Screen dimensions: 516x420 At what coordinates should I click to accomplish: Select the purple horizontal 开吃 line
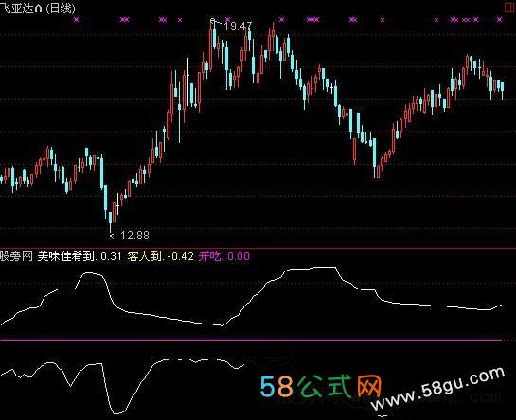point(251,340)
